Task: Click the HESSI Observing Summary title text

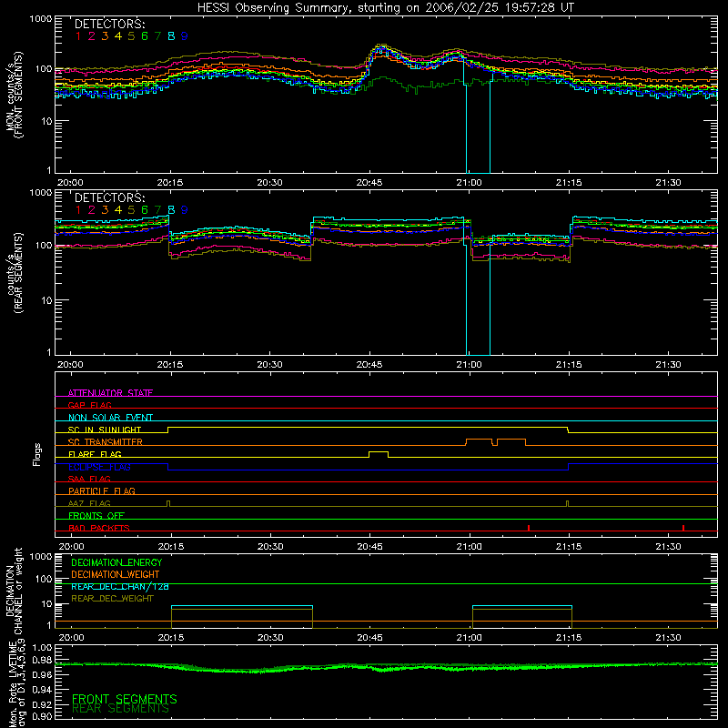Action: [385, 8]
